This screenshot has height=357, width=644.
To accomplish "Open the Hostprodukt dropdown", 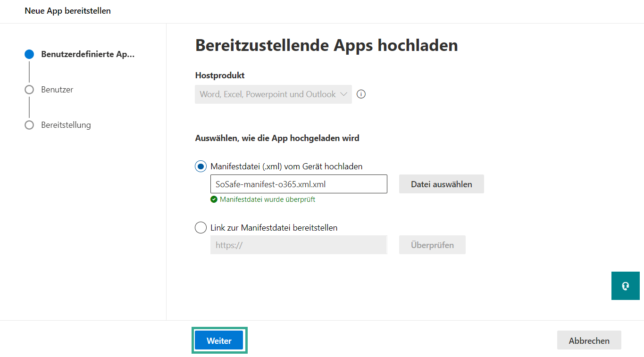I will (x=273, y=94).
